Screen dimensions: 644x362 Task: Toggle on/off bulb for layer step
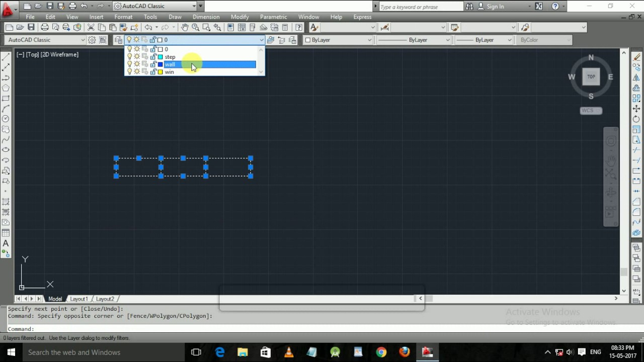coord(129,57)
